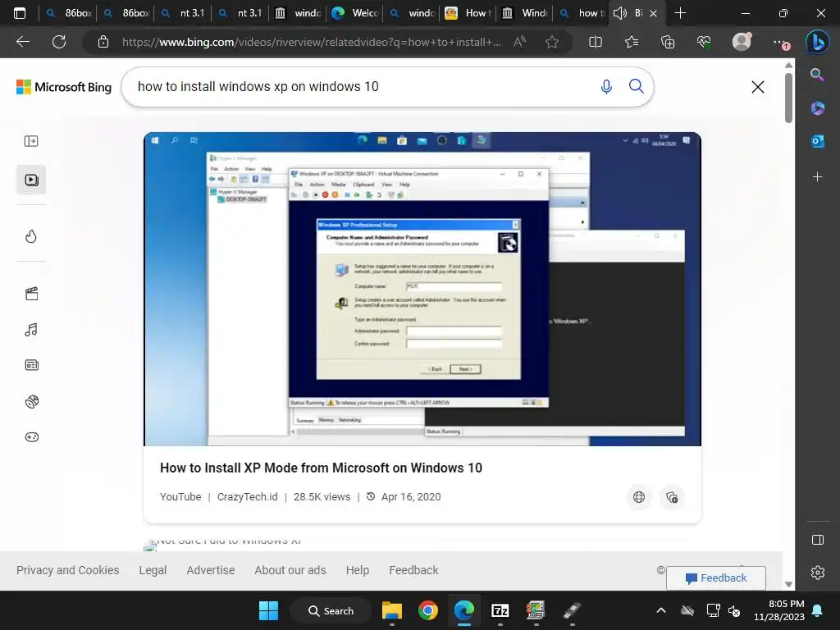Open taskbar Search box
Viewport: 840px width, 630px height.
(x=331, y=610)
